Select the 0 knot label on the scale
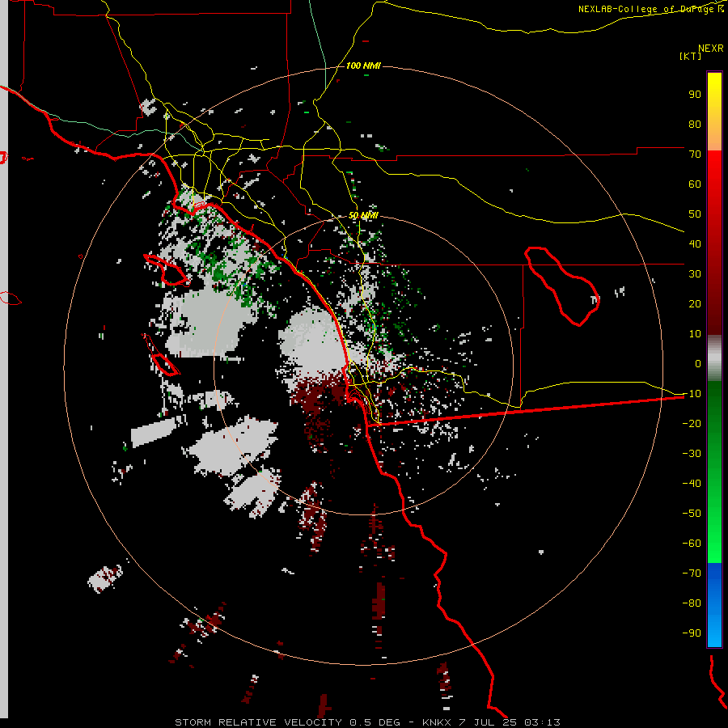 698,363
